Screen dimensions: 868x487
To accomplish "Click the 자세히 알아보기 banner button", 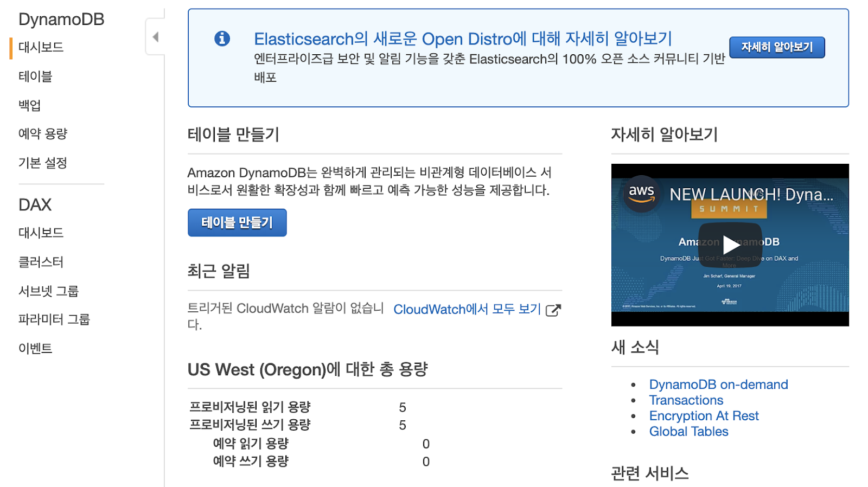I will click(777, 47).
